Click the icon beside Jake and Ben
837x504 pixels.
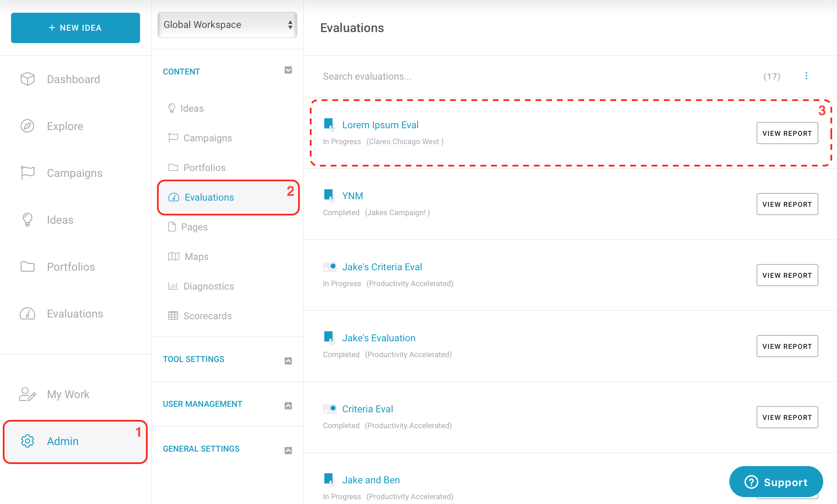click(x=329, y=480)
